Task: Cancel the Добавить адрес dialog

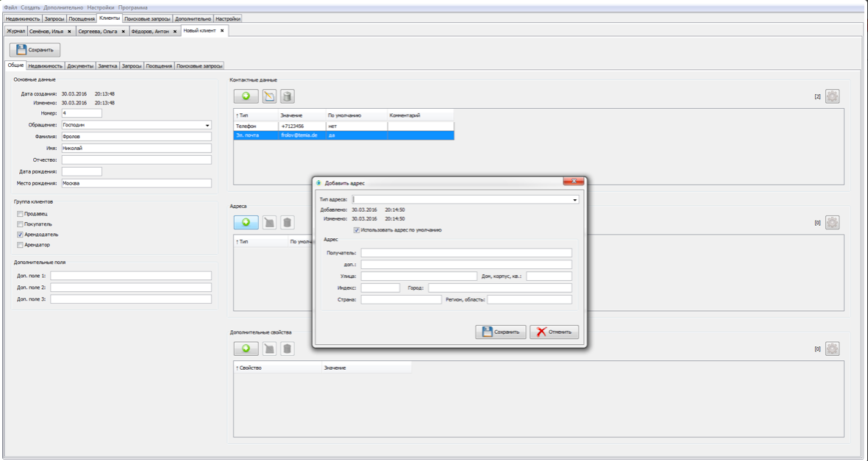Action: coord(554,332)
